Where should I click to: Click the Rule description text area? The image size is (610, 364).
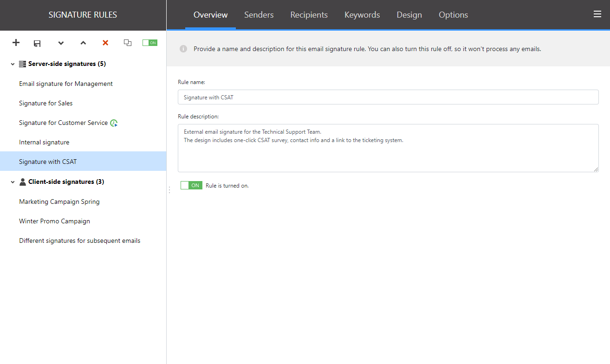coord(388,148)
